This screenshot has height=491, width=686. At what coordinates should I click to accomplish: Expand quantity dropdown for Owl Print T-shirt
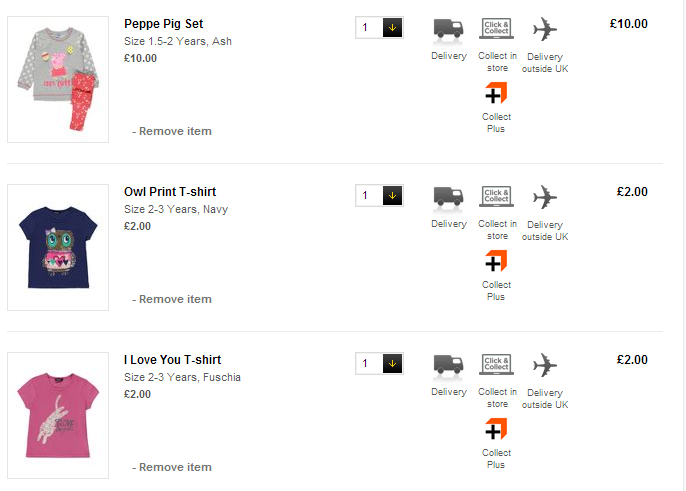click(x=392, y=196)
